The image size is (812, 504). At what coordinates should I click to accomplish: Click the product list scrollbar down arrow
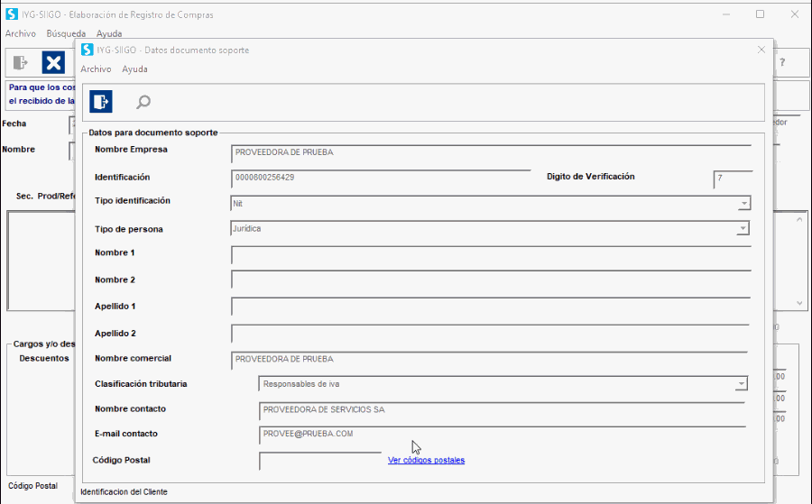click(x=799, y=304)
